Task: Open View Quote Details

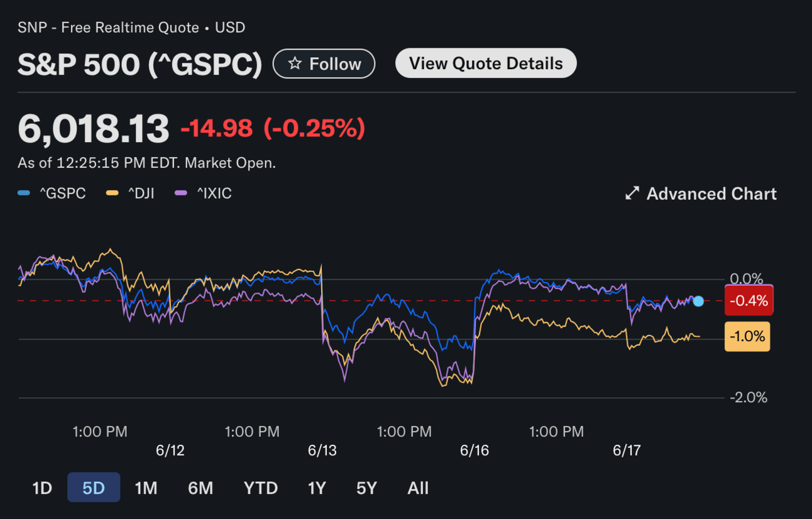Action: (486, 63)
